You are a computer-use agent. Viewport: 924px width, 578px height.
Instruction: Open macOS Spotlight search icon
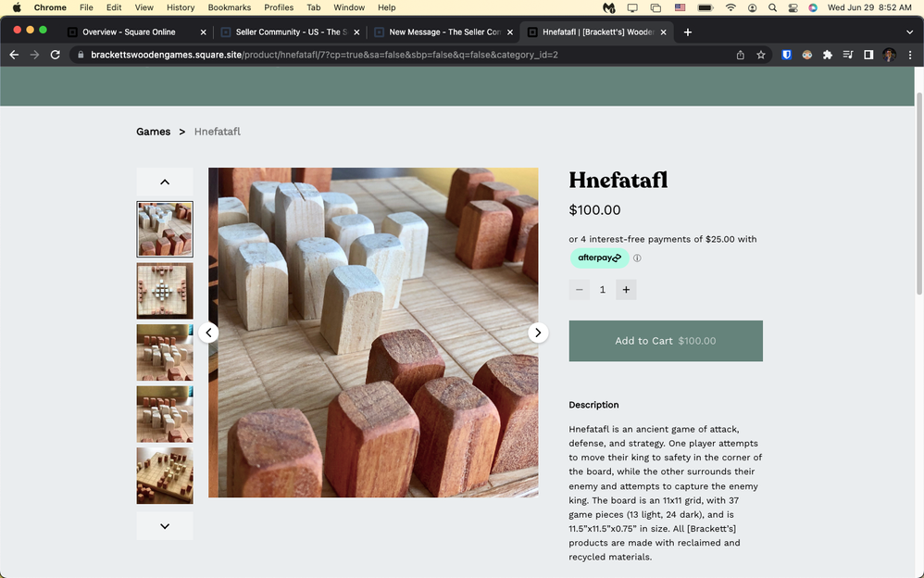772,7
